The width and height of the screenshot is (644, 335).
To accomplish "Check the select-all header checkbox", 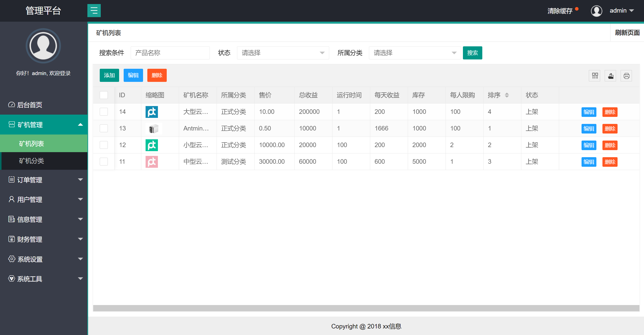I will pyautogui.click(x=104, y=95).
